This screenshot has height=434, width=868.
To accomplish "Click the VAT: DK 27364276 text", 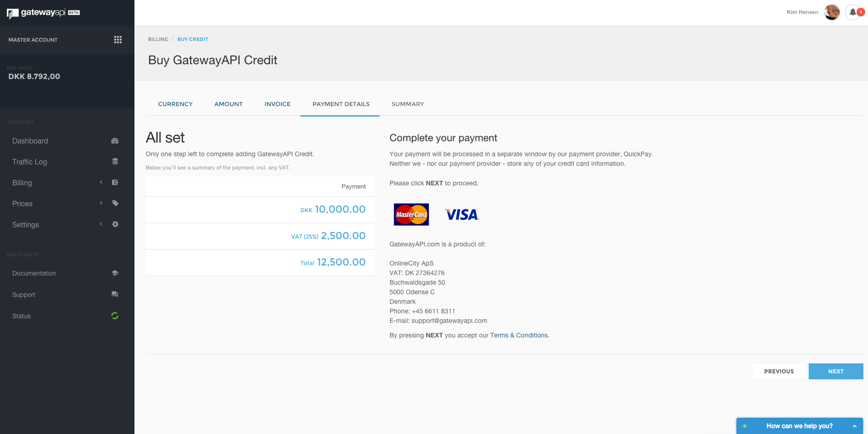I will click(417, 273).
